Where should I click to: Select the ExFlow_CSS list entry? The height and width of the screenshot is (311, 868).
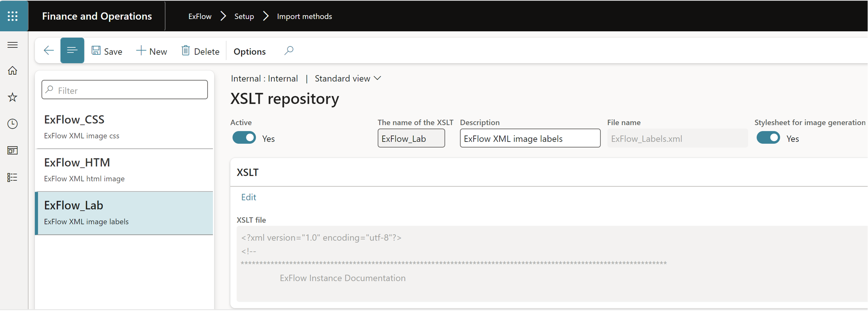point(124,127)
